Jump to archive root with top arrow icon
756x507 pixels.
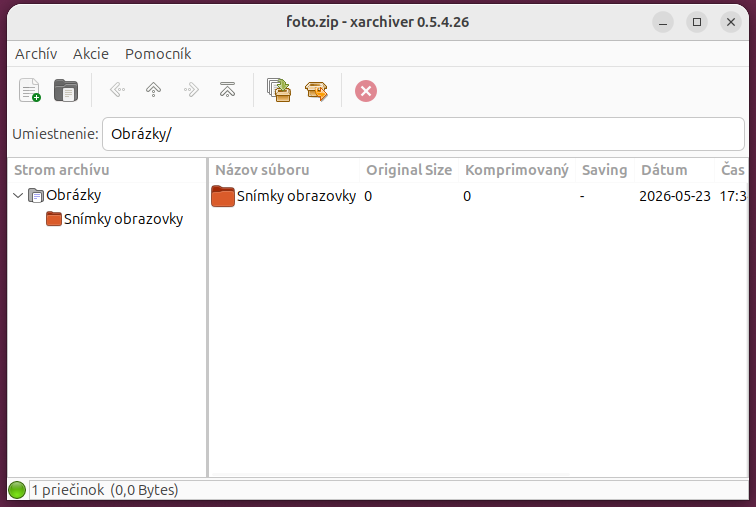pos(227,90)
